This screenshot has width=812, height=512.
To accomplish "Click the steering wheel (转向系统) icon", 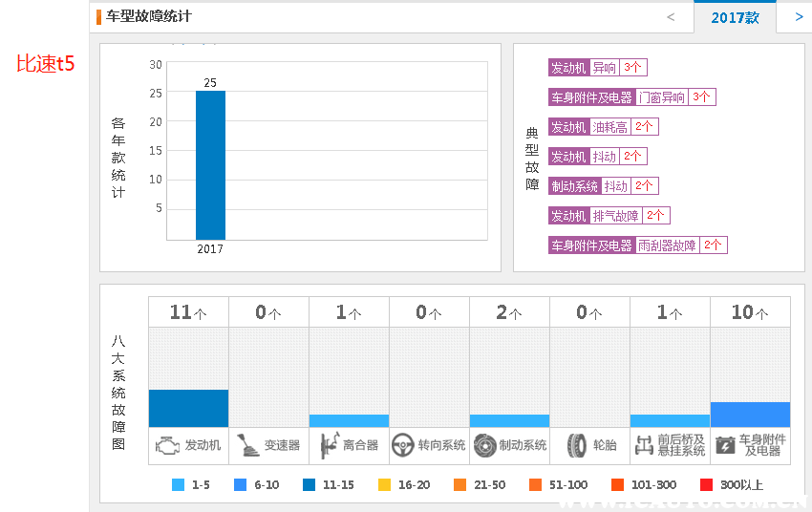I will (x=403, y=445).
